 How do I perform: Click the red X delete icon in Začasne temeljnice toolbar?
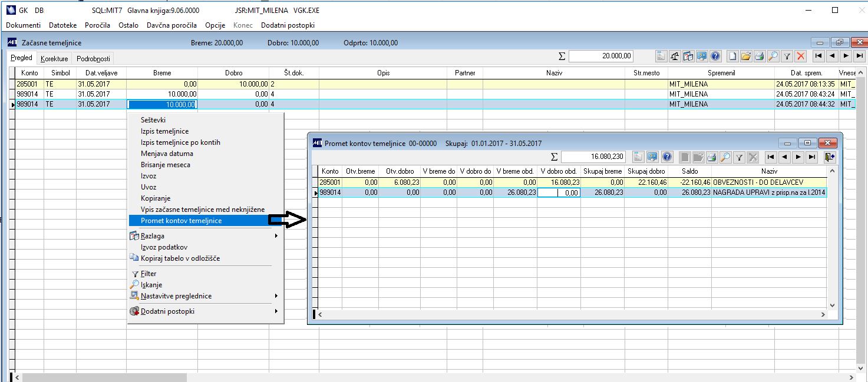(800, 57)
